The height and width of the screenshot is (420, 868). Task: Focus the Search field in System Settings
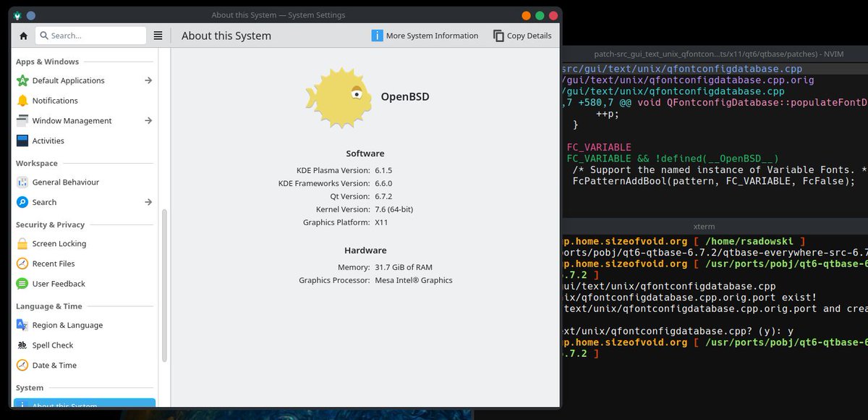(x=91, y=35)
